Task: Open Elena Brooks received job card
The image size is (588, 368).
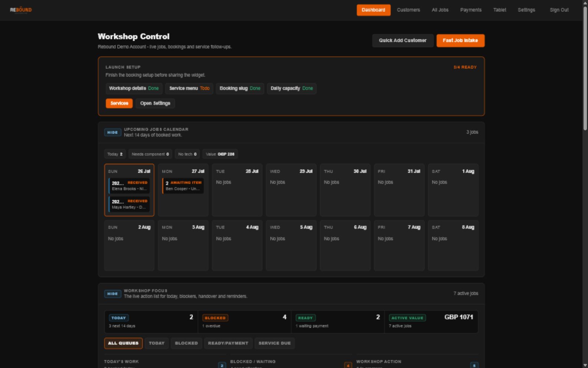Action: [x=129, y=186]
